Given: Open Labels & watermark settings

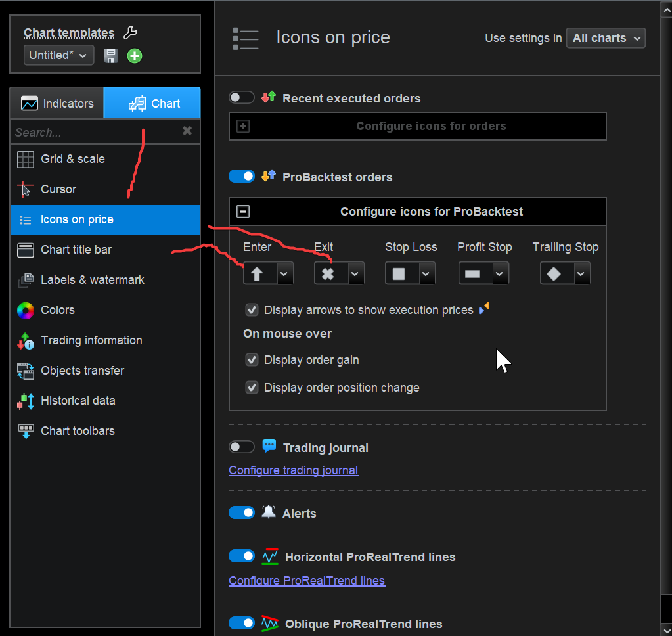Looking at the screenshot, I should coord(105,281).
